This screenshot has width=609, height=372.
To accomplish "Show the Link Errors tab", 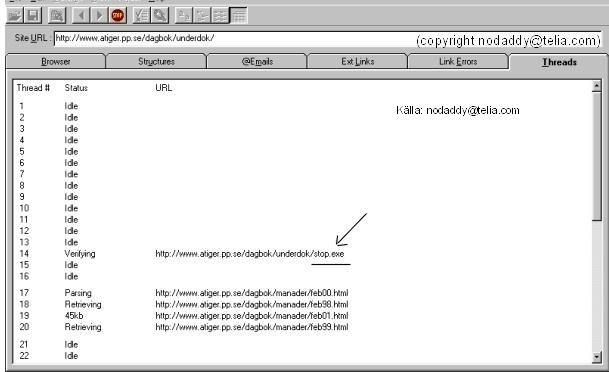I will [x=458, y=62].
